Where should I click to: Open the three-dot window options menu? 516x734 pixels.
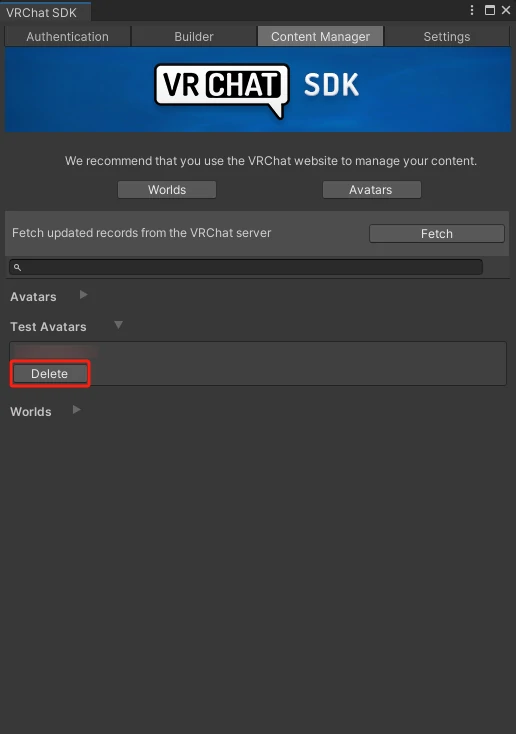pyautogui.click(x=472, y=10)
